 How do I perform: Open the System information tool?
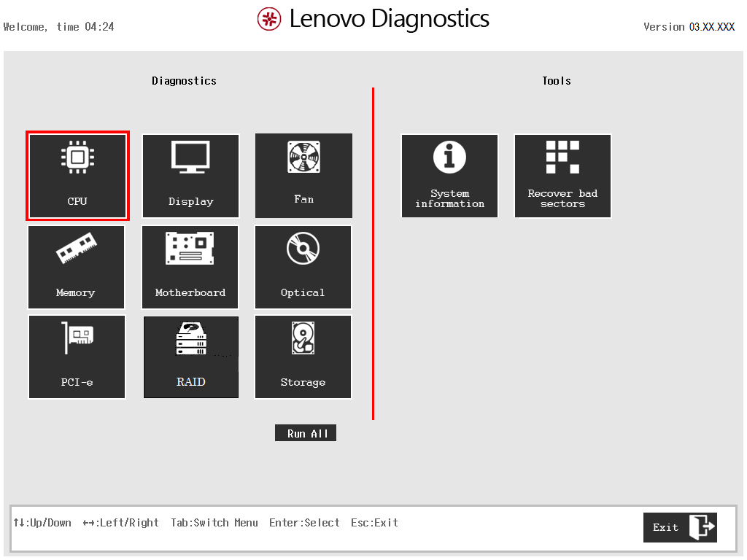tap(449, 176)
